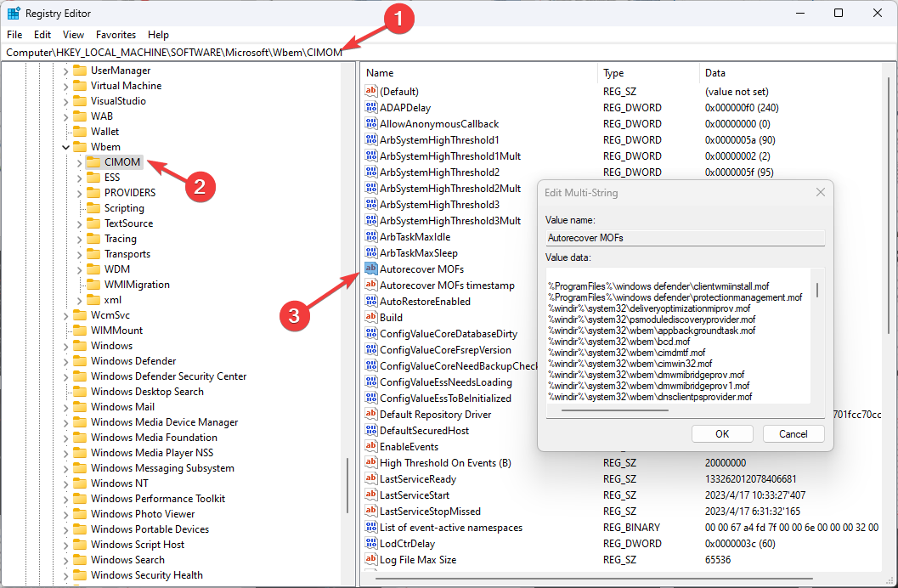Click the Value name field

click(x=686, y=238)
